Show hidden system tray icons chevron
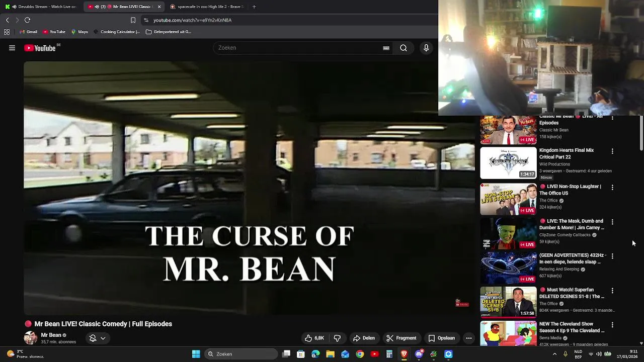 click(554, 354)
